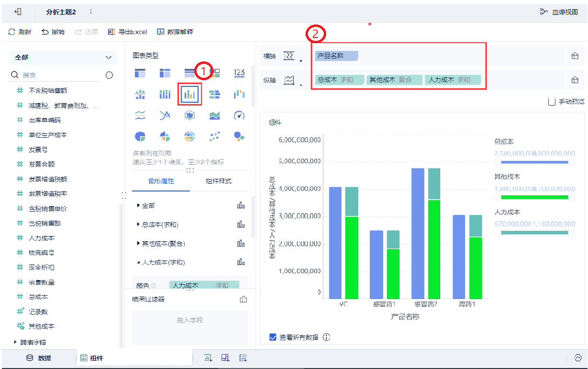Click the add dashboard icon in bottom bar
This screenshot has height=369, width=588.
225,357
